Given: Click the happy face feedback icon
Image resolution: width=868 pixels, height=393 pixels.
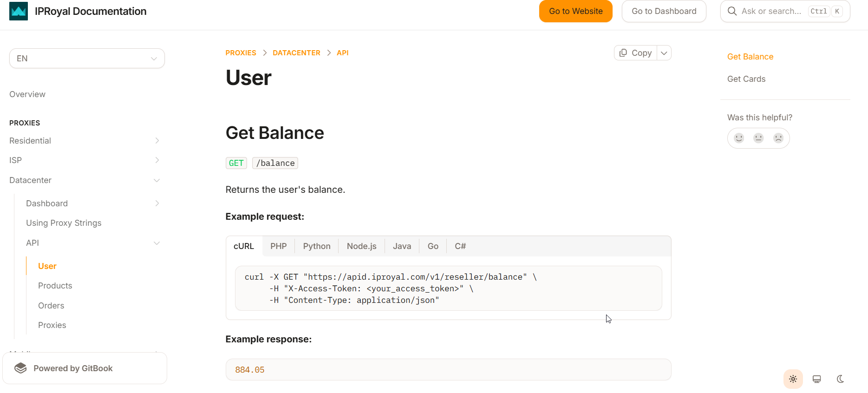Looking at the screenshot, I should (739, 138).
